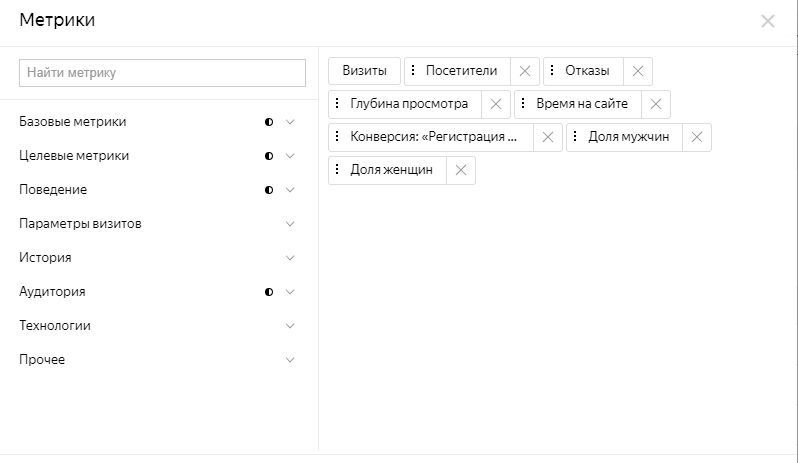
Task: Expand the Технологии section chevron
Action: tap(290, 326)
